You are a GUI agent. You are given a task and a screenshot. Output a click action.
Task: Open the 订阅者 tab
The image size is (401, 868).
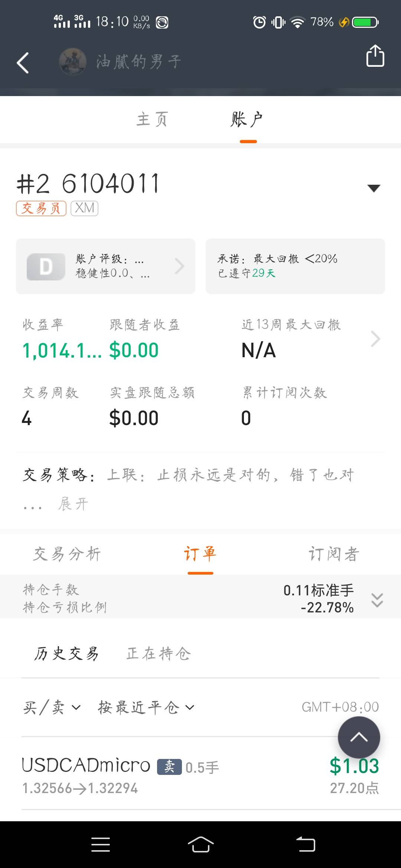(333, 554)
